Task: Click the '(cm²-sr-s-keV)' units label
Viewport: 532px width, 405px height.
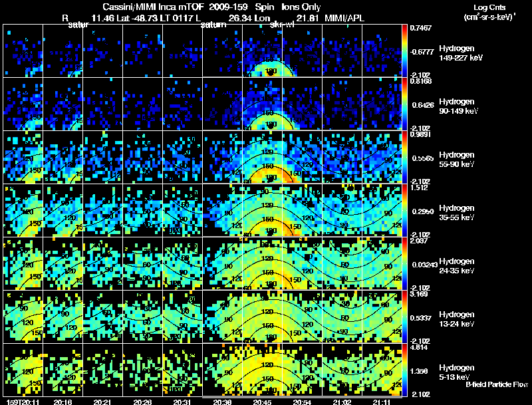Action: [x=489, y=17]
